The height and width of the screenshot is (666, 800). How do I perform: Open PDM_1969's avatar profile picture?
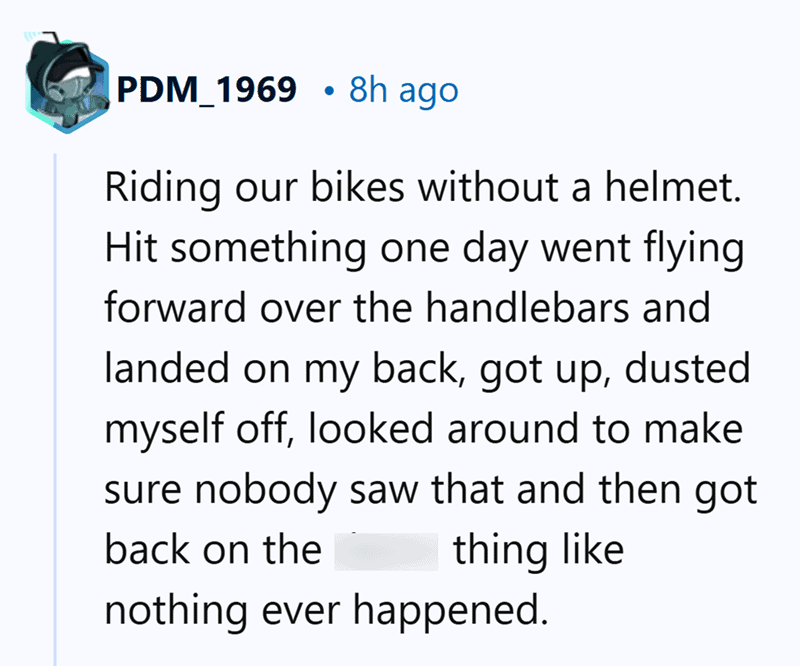point(67,82)
